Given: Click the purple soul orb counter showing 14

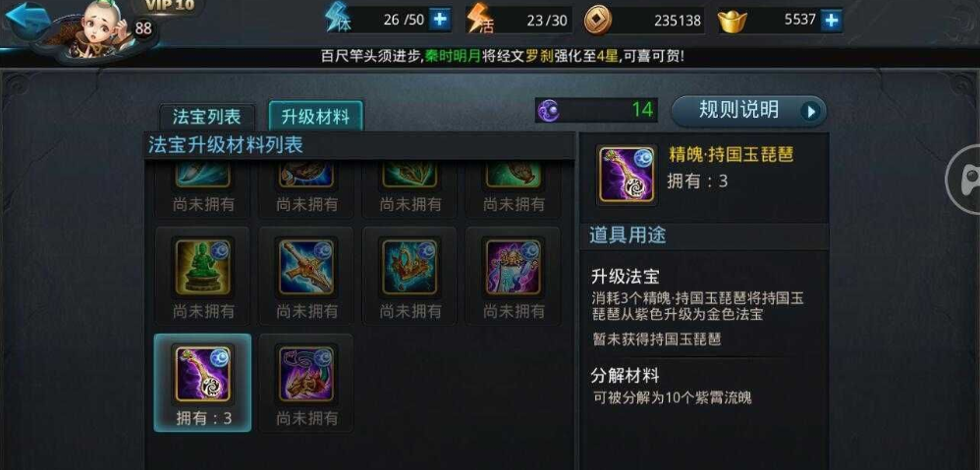Looking at the screenshot, I should coord(596,111).
